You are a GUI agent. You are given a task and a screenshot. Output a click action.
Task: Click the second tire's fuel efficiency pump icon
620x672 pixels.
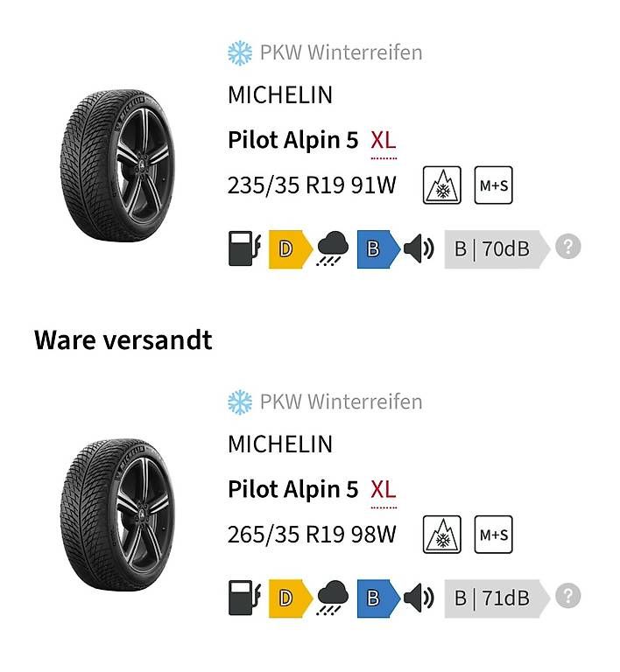(x=243, y=598)
